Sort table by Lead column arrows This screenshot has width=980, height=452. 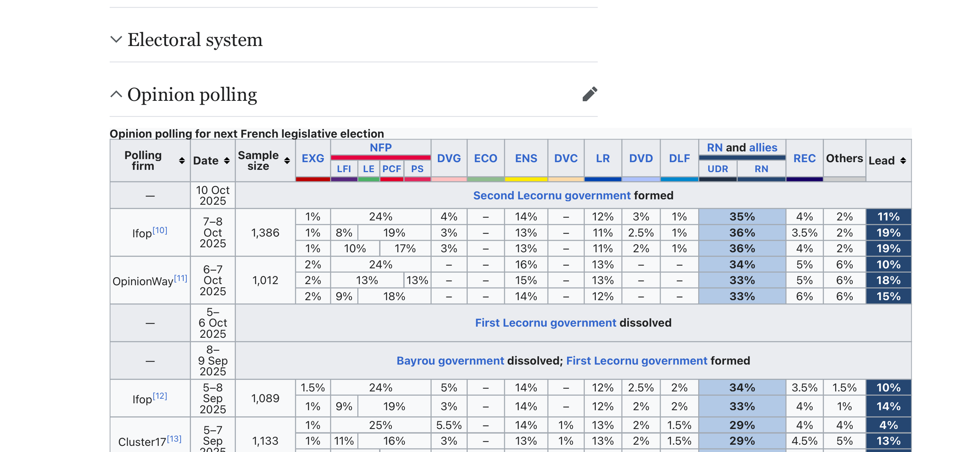tap(903, 161)
